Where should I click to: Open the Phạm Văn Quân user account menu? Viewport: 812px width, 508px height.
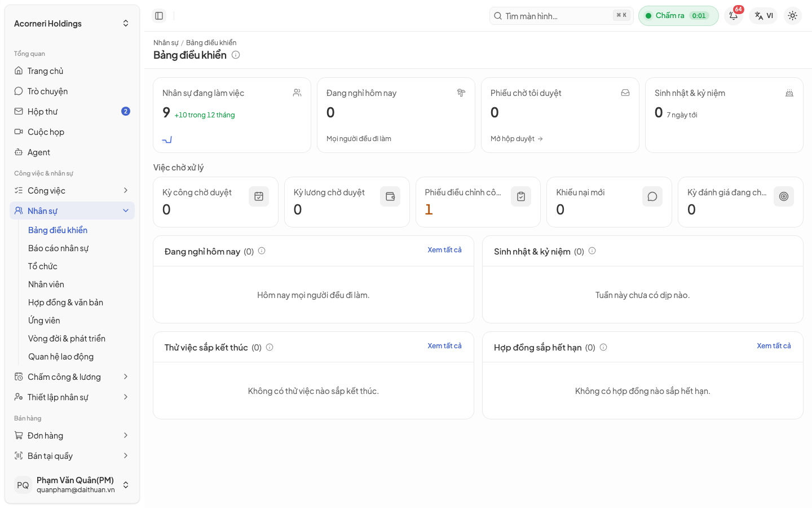[x=72, y=485]
